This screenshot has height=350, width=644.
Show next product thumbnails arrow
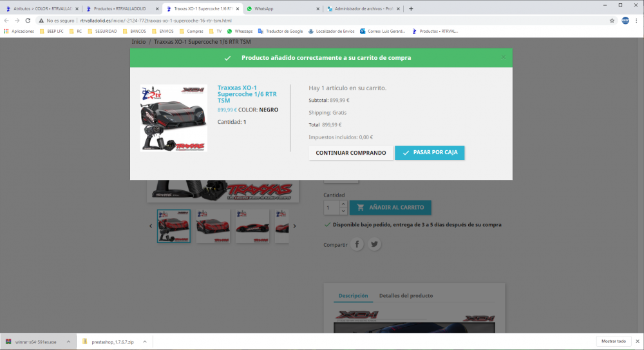point(294,226)
